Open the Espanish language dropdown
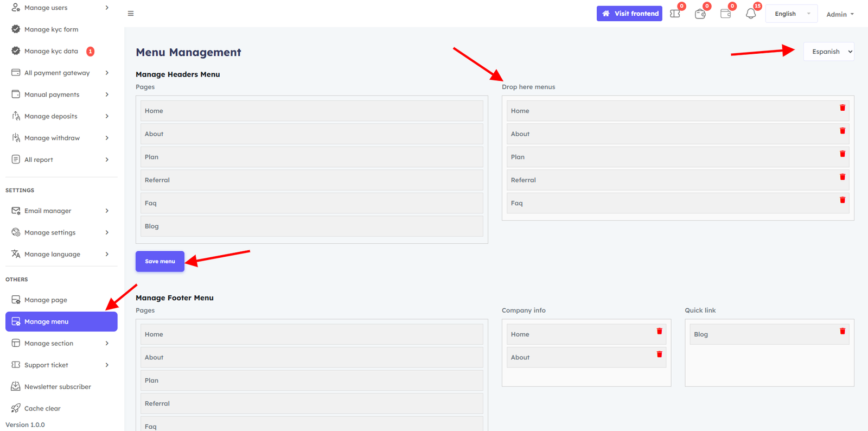The width and height of the screenshot is (868, 431). coord(828,52)
